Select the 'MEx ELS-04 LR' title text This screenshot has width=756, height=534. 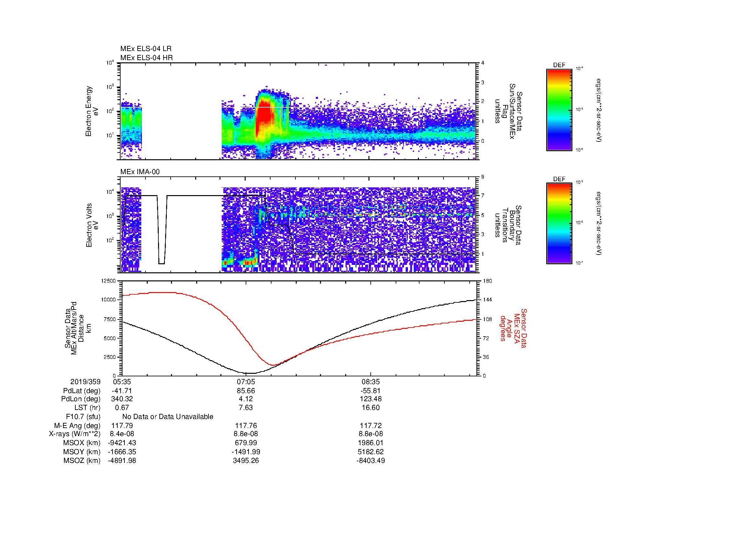[x=146, y=49]
